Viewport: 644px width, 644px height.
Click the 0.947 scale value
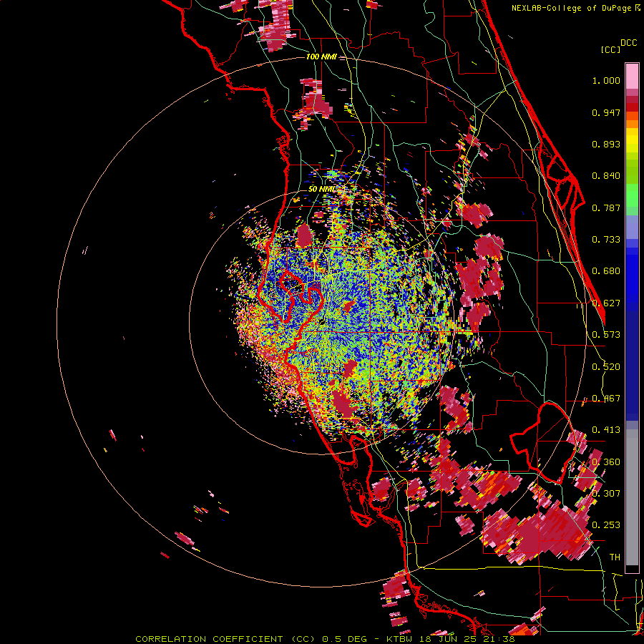(x=606, y=112)
